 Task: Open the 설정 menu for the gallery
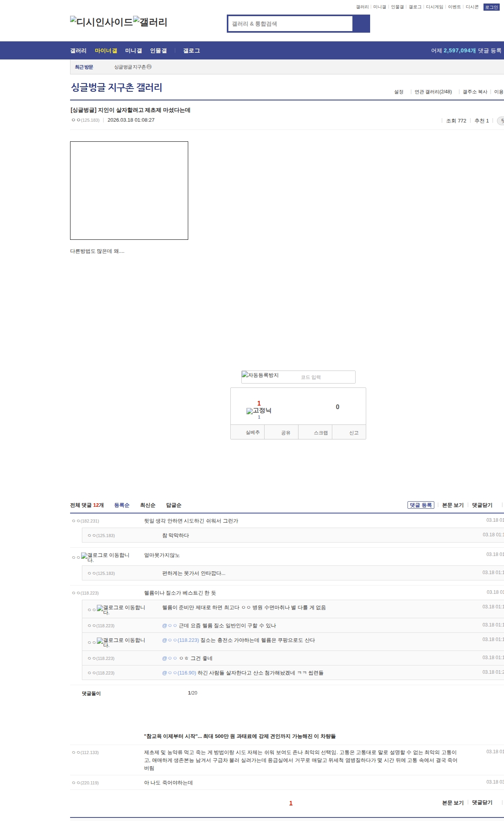coord(398,92)
